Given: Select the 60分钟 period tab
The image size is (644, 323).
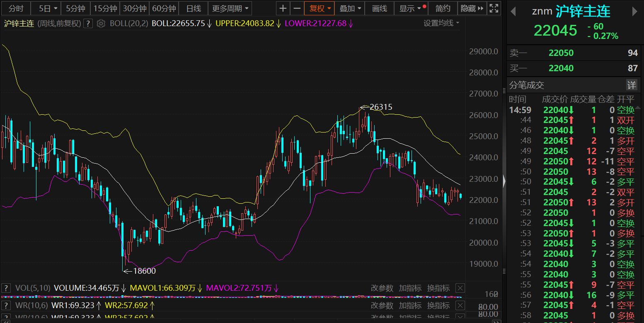Looking at the screenshot, I should coord(164,8).
